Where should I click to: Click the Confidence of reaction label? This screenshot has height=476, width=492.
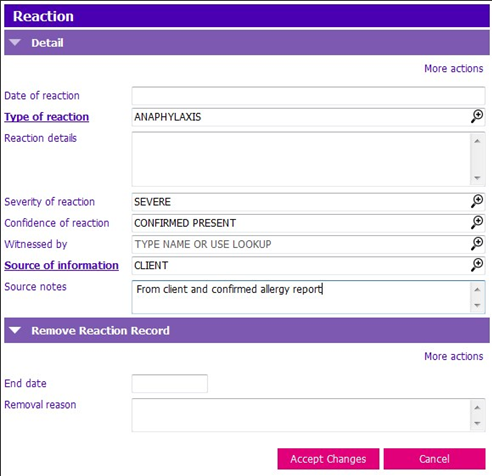tap(57, 223)
